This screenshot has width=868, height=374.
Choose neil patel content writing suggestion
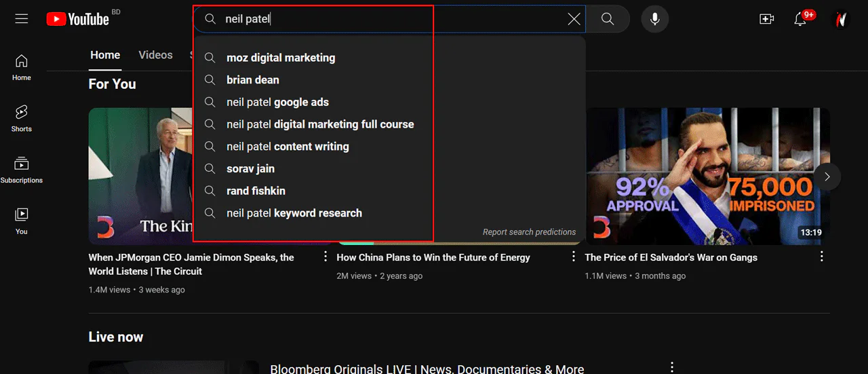(389, 147)
